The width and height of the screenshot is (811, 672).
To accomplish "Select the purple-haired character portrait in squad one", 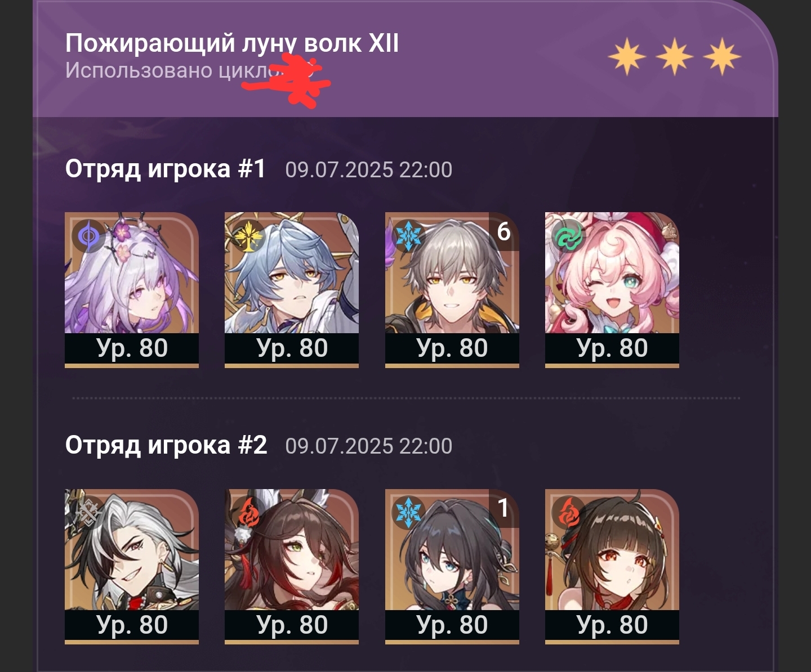I will pos(132,290).
